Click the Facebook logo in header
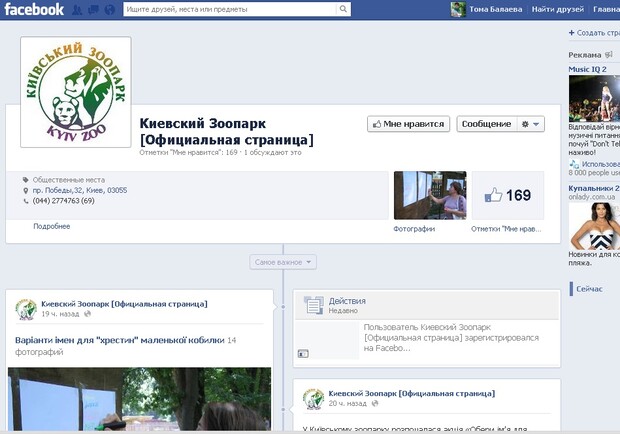 point(34,9)
